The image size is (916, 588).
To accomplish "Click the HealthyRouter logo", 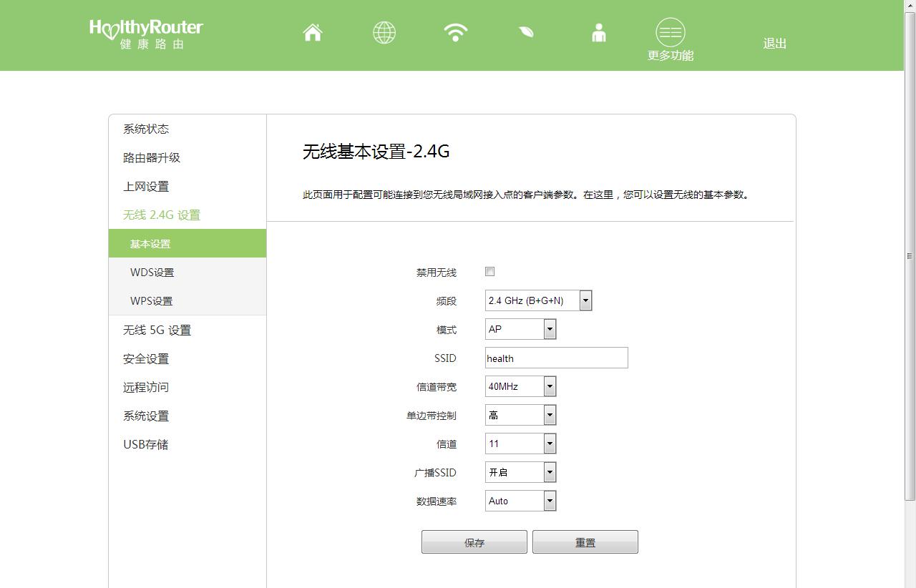I will click(x=146, y=34).
